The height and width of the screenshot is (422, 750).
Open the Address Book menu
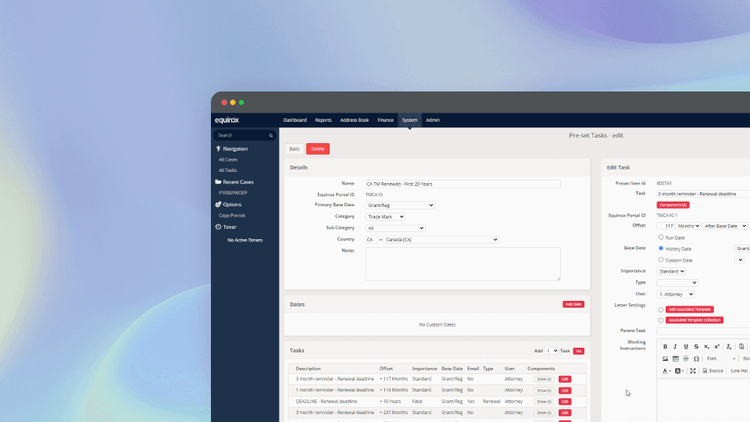pos(354,120)
